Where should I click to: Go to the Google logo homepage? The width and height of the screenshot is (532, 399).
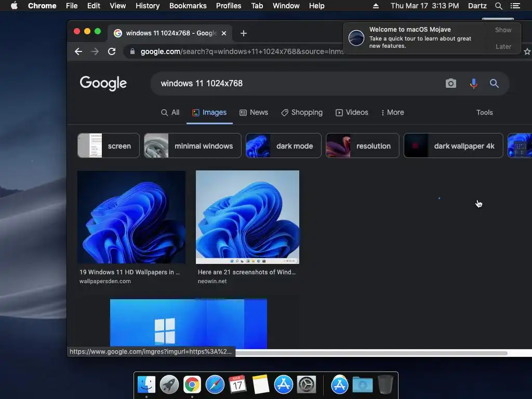103,83
